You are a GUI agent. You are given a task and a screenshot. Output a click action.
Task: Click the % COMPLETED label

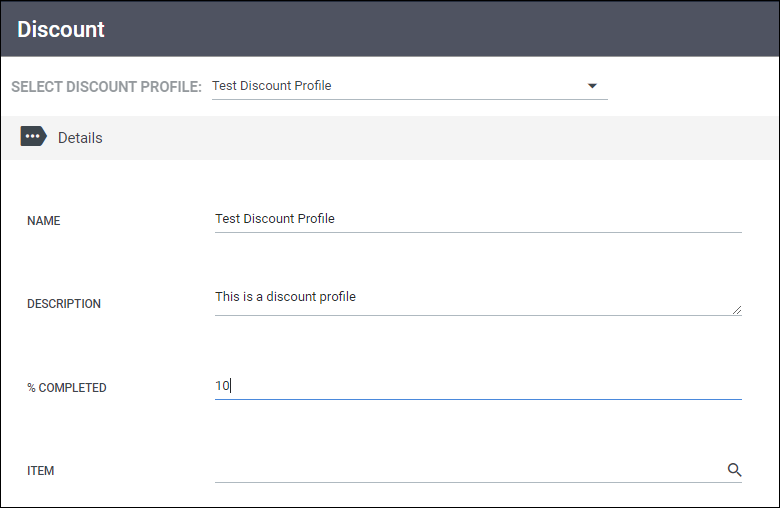[67, 388]
